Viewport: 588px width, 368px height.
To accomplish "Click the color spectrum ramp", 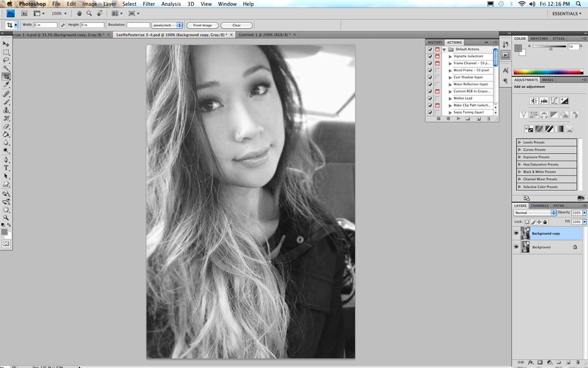I will tap(548, 72).
